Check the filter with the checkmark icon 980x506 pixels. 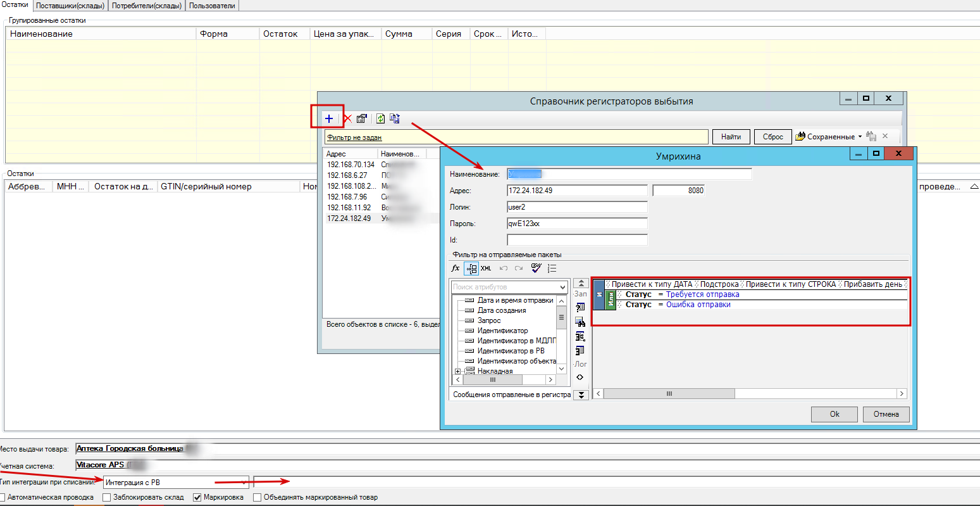coord(536,269)
